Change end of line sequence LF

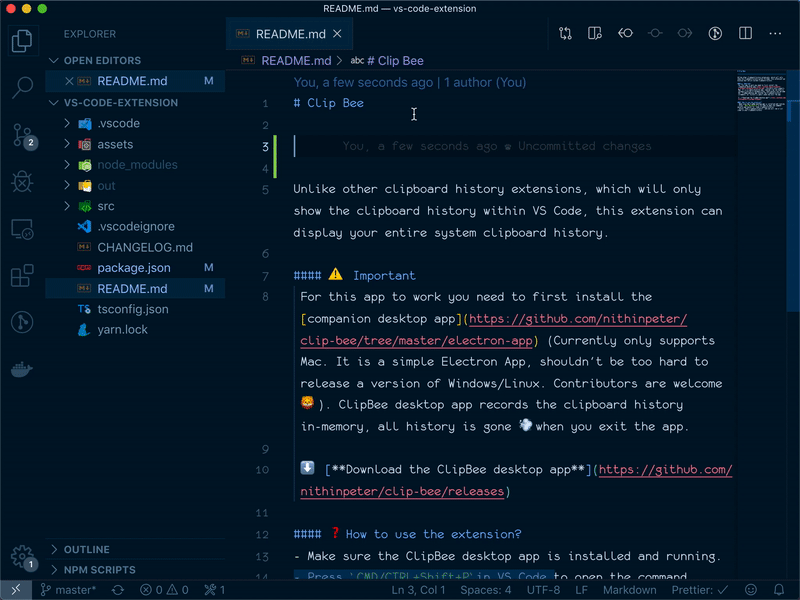coord(581,590)
